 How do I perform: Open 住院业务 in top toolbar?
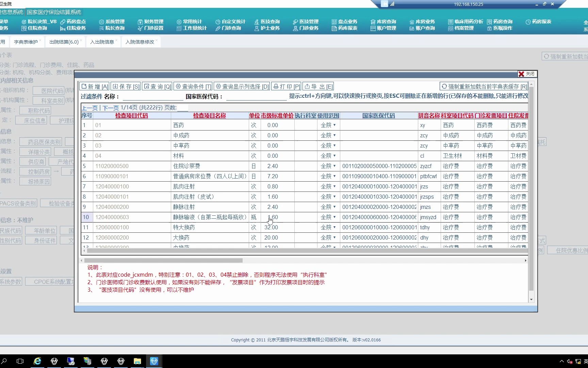(73, 28)
